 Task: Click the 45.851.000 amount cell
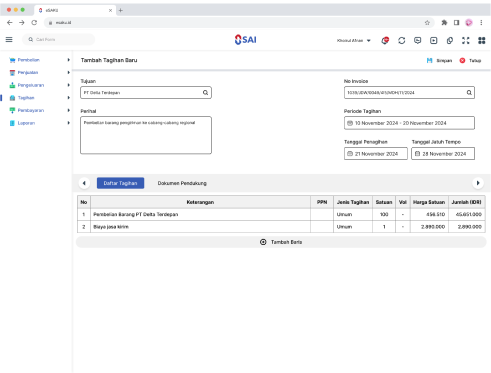[x=467, y=214]
